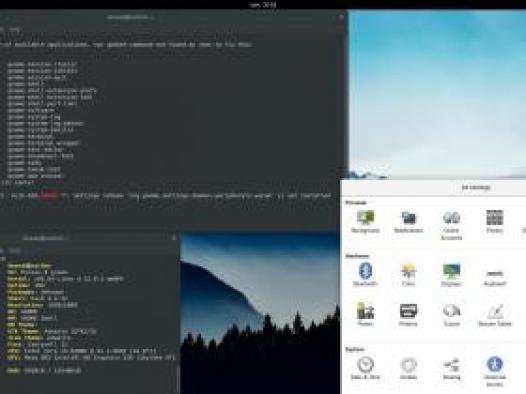Open Sharing settings
The height and width of the screenshot is (394, 526).
point(452,368)
